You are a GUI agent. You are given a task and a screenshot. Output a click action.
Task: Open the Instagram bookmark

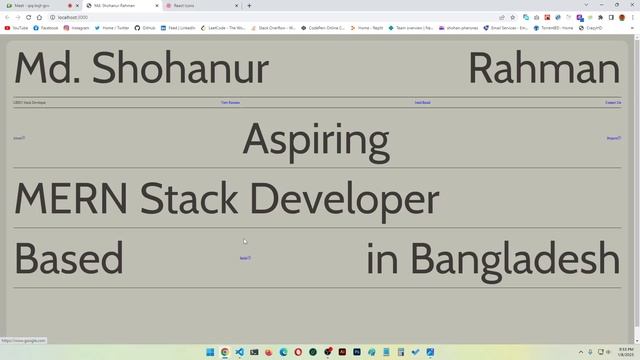(76, 28)
